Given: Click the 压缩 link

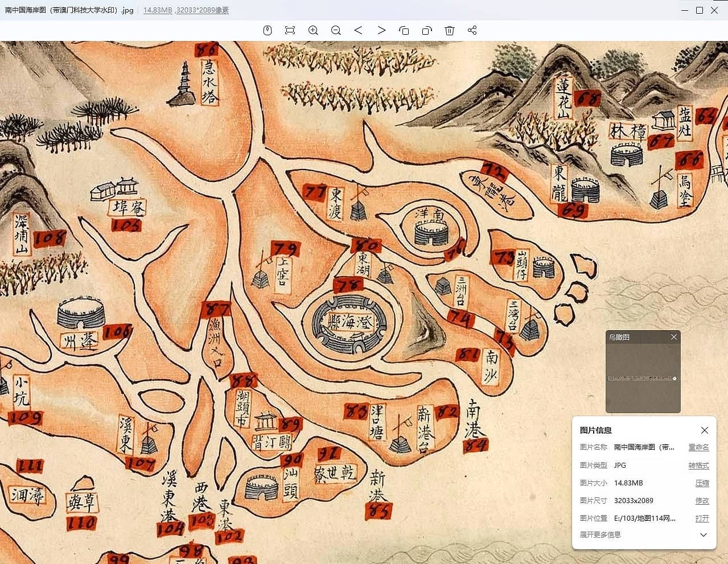Looking at the screenshot, I should 702,483.
